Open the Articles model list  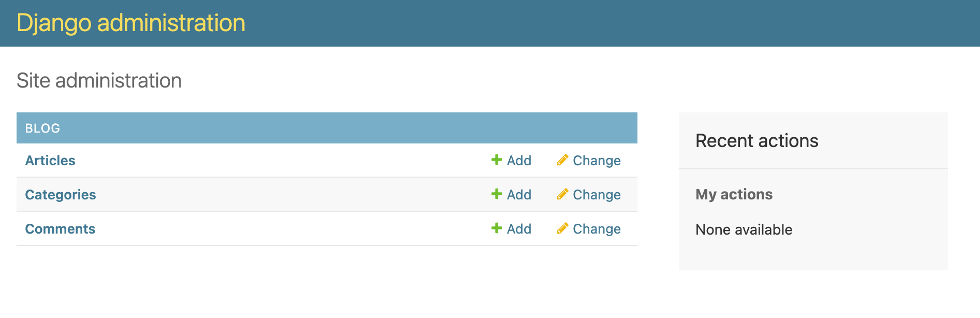tap(50, 161)
